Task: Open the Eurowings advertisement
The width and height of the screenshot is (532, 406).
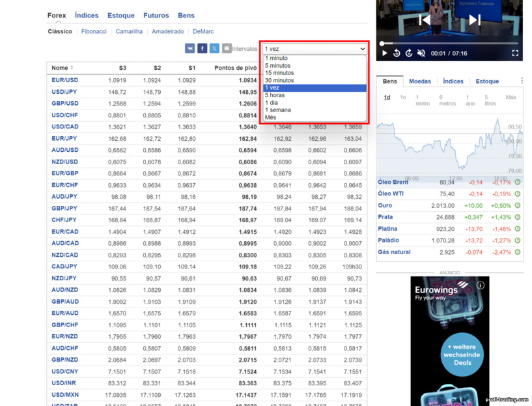Action: tap(450, 341)
